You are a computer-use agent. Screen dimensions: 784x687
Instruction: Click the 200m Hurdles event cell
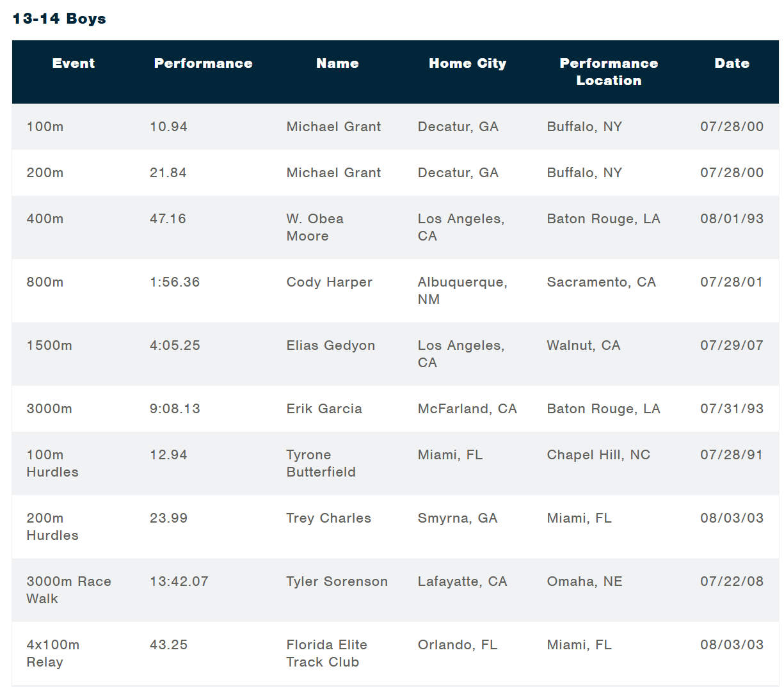52,526
